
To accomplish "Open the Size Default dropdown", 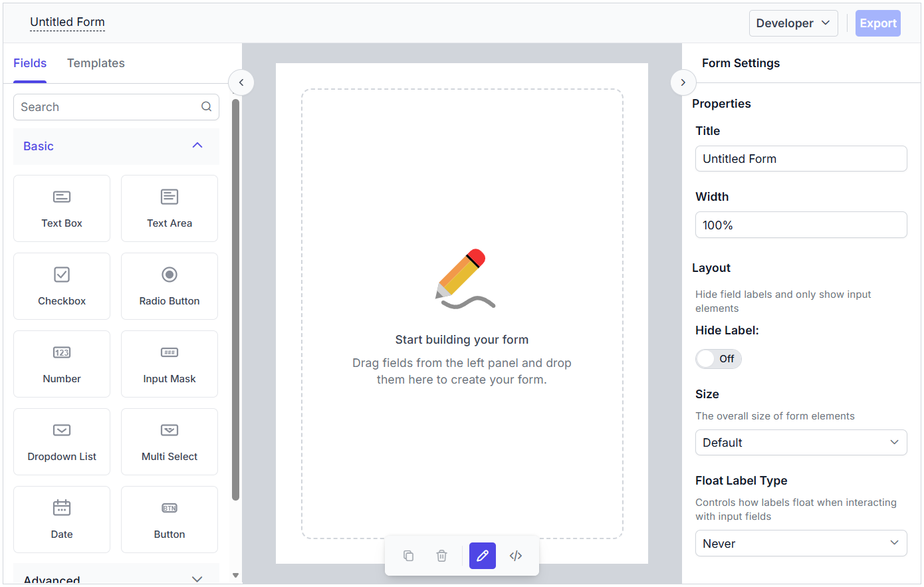I will click(801, 443).
